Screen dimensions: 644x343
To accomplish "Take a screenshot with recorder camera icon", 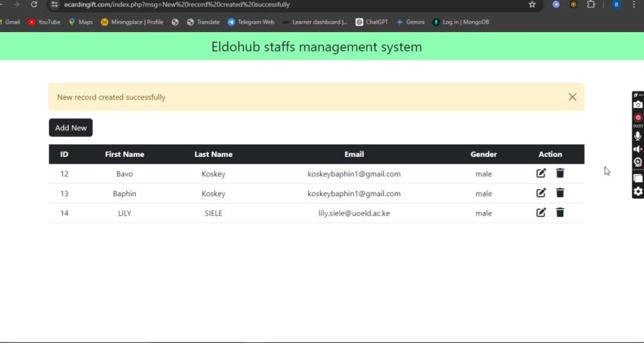I will click(638, 105).
